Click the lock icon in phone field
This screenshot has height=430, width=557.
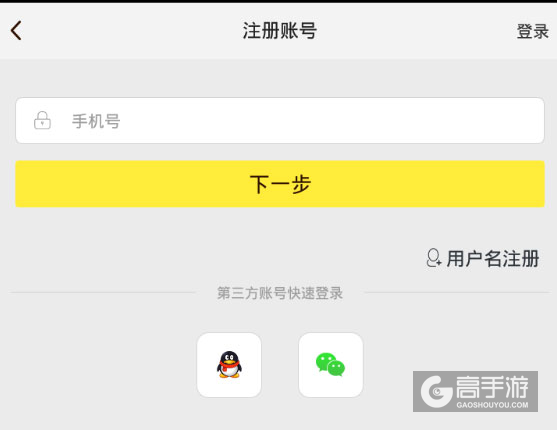[42, 120]
